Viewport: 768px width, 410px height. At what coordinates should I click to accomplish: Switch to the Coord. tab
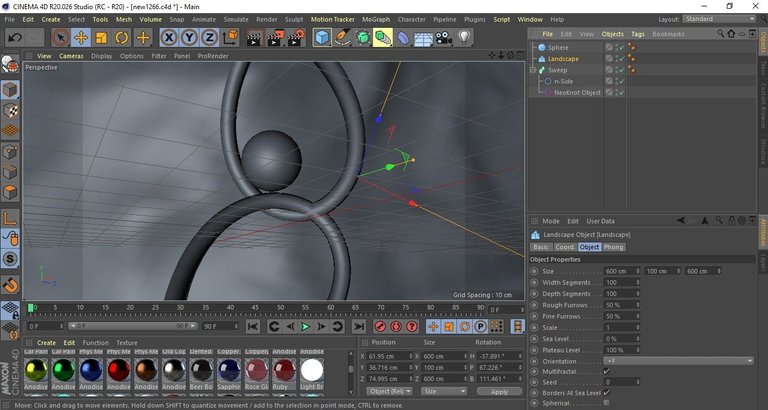coord(565,247)
